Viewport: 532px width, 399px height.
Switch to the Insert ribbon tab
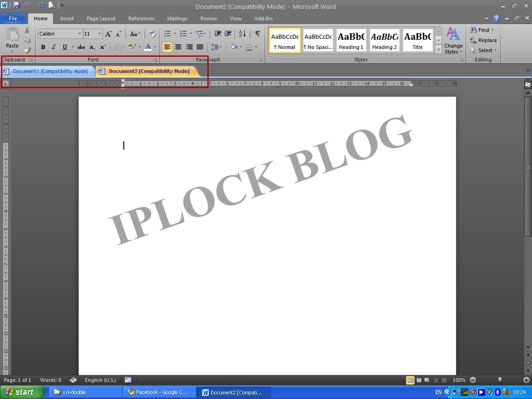pyautogui.click(x=67, y=18)
